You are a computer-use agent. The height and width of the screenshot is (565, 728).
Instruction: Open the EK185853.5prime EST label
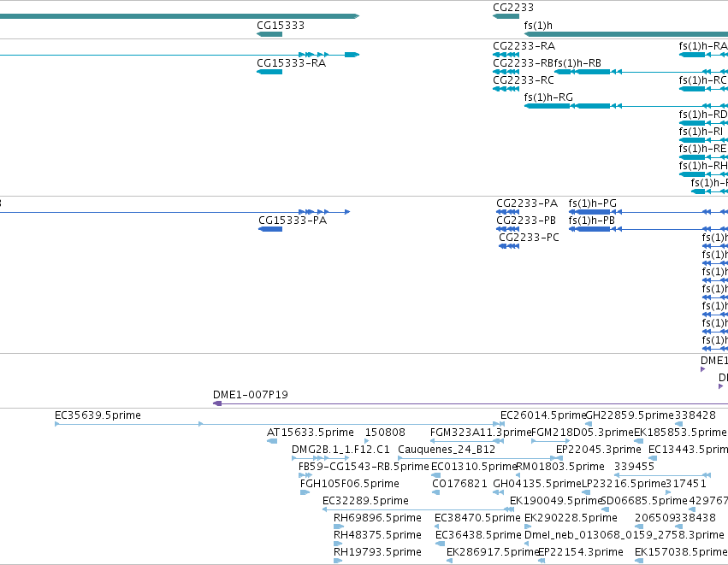coord(680,433)
